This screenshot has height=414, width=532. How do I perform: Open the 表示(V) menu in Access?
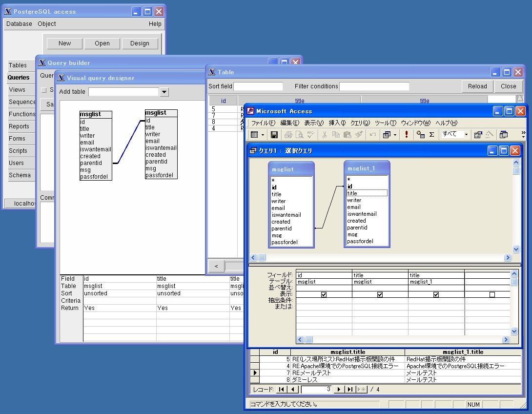(x=313, y=123)
